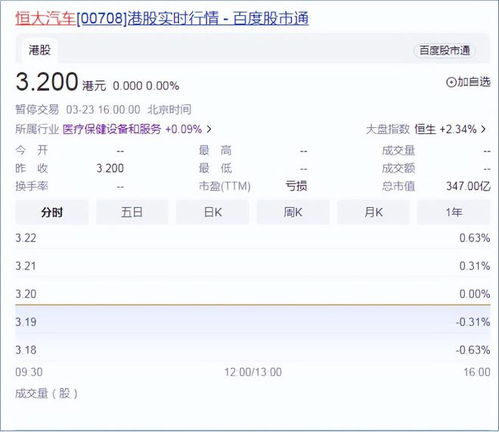Image resolution: width=499 pixels, height=432 pixels.
Task: Switch to the 五日 chart tab
Action: pyautogui.click(x=132, y=212)
